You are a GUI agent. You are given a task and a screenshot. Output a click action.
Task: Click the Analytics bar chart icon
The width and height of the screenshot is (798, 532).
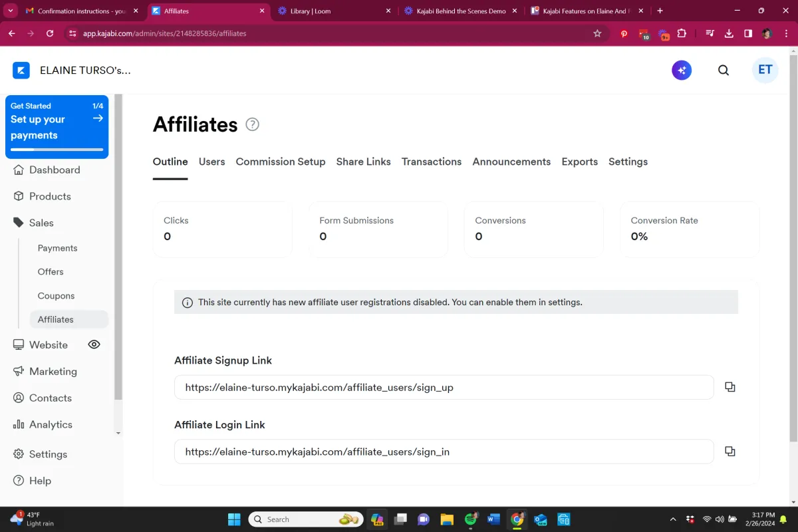(x=19, y=424)
